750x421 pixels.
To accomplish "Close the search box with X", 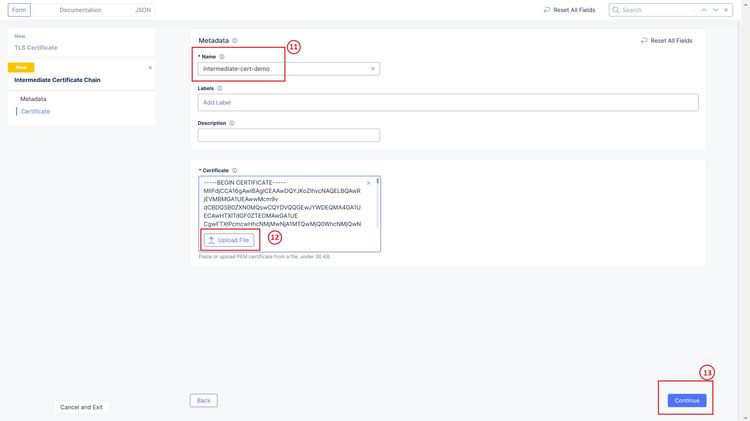I will tap(726, 10).
